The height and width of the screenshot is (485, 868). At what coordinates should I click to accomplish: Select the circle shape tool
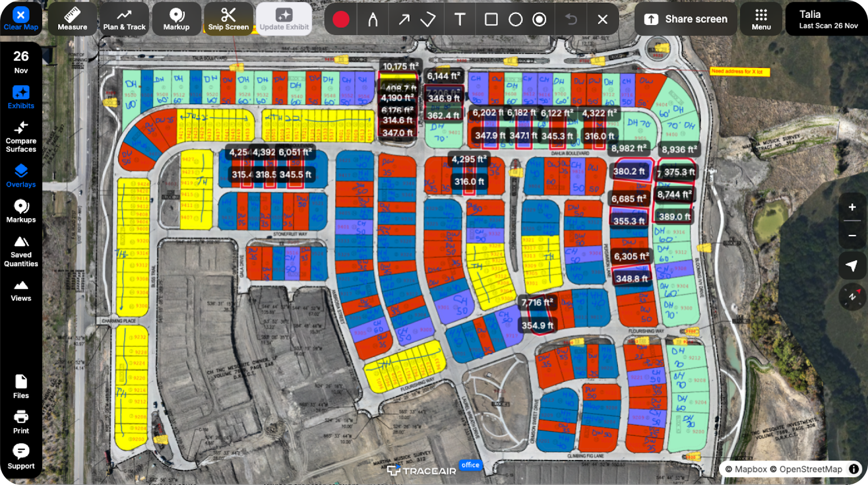point(515,20)
